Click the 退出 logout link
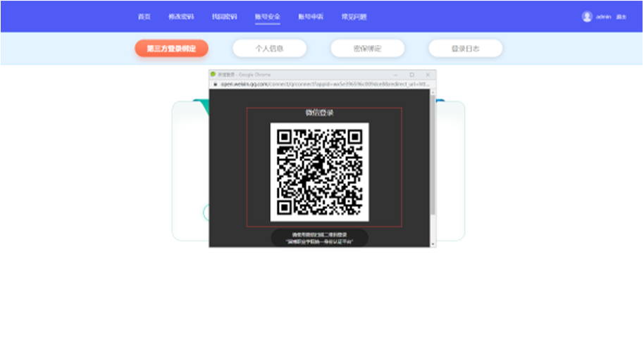The width and height of the screenshot is (644, 359). (x=621, y=17)
